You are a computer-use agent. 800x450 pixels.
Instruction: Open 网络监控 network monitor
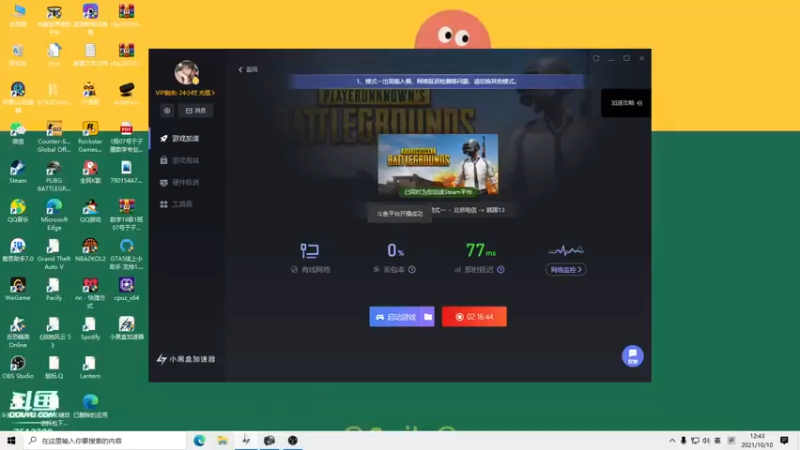(566, 269)
